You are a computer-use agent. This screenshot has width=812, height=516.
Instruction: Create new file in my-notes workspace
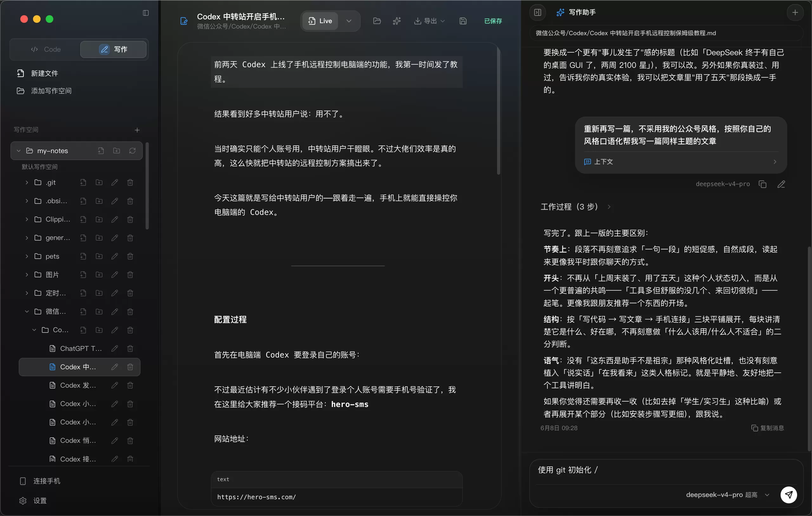(101, 151)
